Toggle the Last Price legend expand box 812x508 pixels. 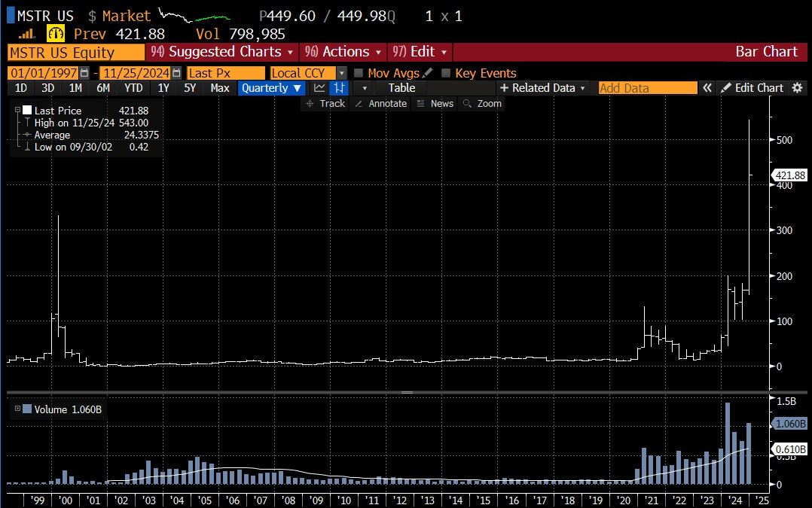point(17,110)
